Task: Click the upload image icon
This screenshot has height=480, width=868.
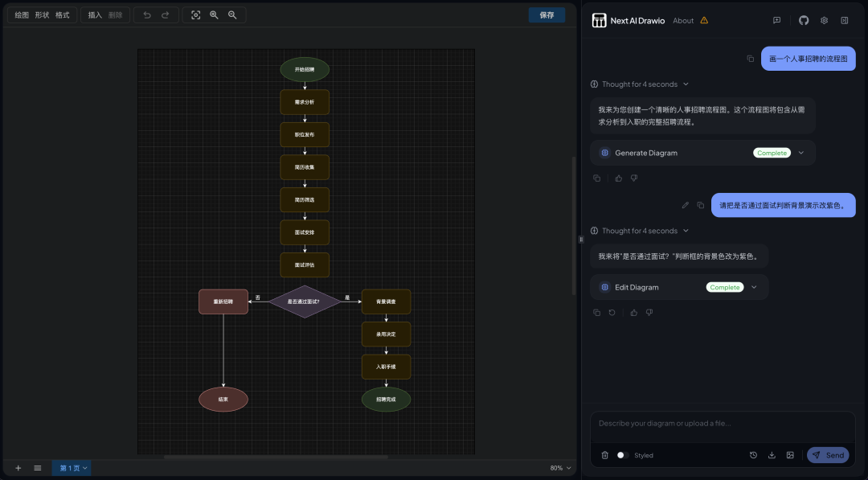Action: point(790,455)
